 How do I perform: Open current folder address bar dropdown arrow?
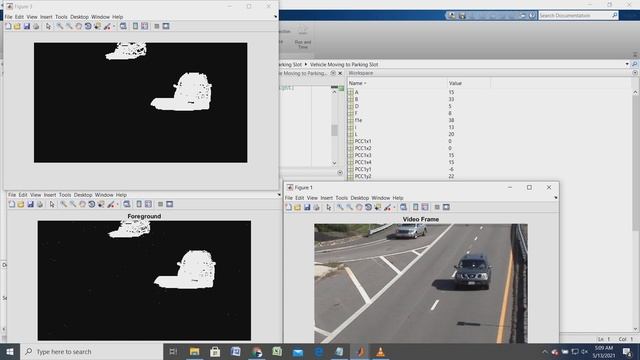tap(627, 64)
